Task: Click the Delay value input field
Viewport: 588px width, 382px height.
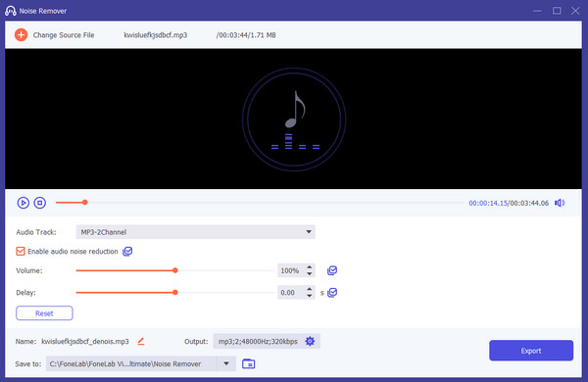Action: tap(292, 293)
